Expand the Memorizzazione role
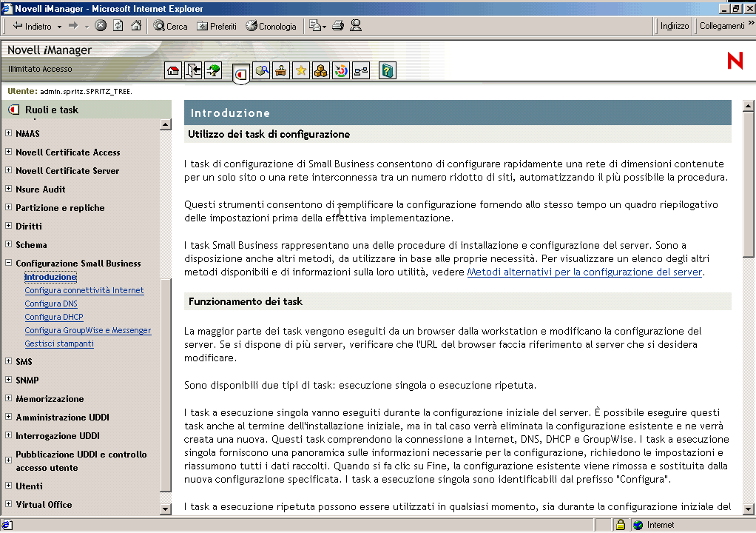The height and width of the screenshot is (533, 756). tap(8, 398)
